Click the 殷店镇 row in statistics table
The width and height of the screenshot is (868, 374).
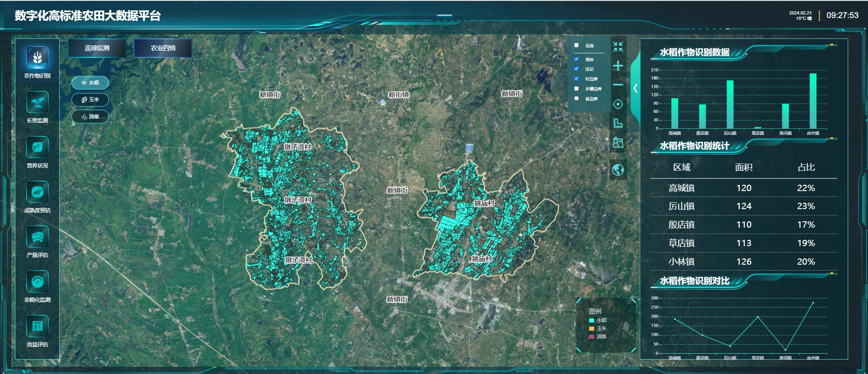744,224
